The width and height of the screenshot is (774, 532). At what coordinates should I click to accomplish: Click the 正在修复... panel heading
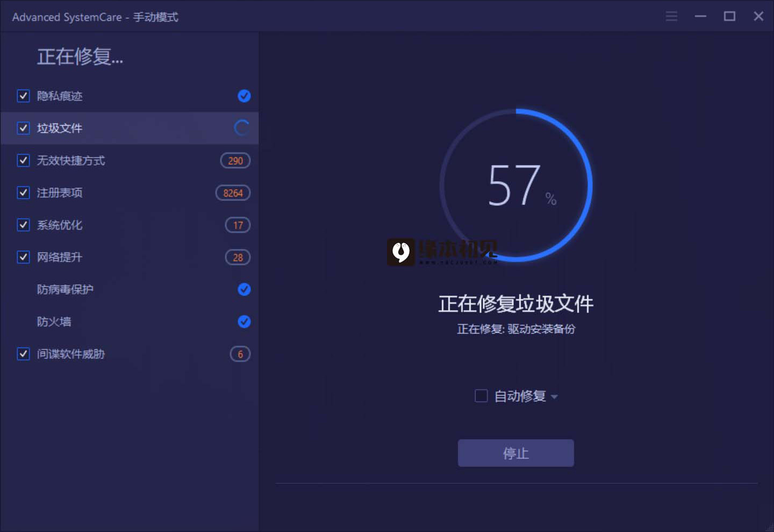coord(80,56)
